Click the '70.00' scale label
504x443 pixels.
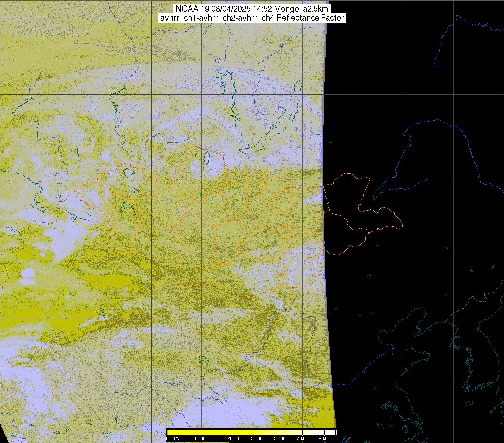pos(303,439)
